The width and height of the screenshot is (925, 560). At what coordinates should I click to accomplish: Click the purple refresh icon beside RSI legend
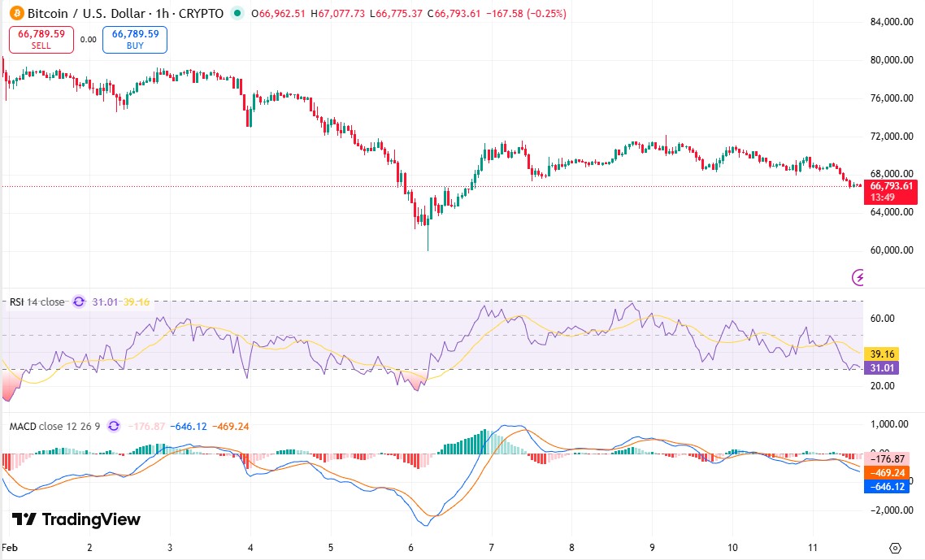(x=78, y=301)
